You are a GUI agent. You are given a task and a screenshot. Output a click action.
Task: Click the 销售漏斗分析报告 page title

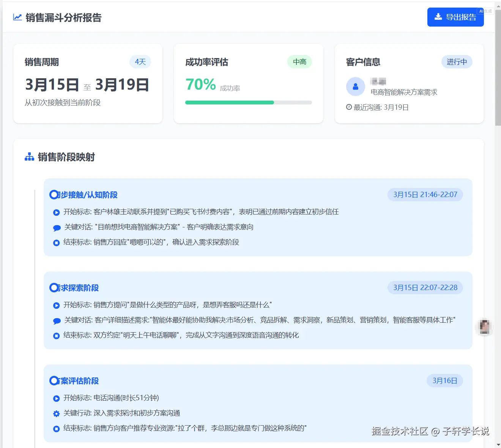63,17
